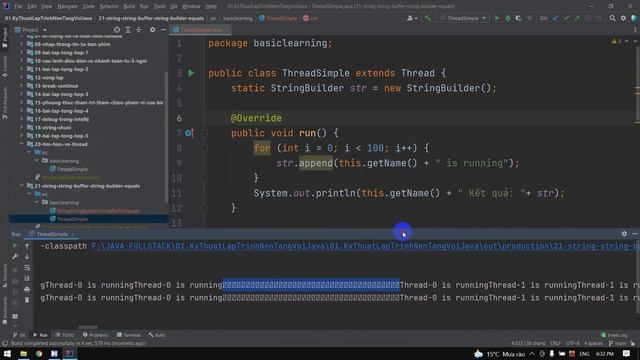Click override gutter marker at line 7
Viewport: 640px width, 360px height.
(x=189, y=133)
